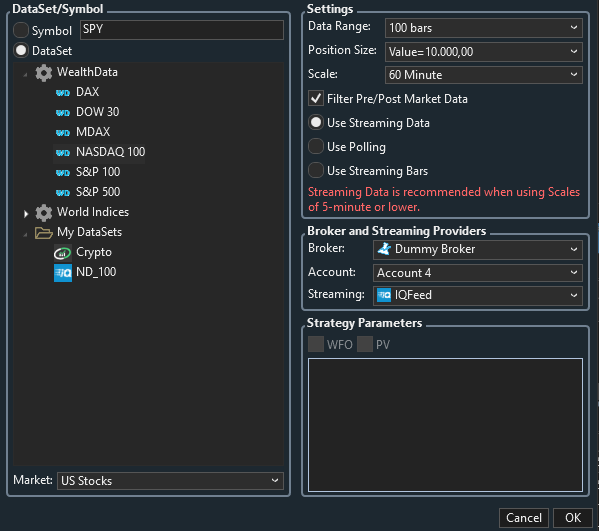Open the Broker dropdown showing Dummy Broker
Viewport: 599px width, 531px height.
pos(478,249)
